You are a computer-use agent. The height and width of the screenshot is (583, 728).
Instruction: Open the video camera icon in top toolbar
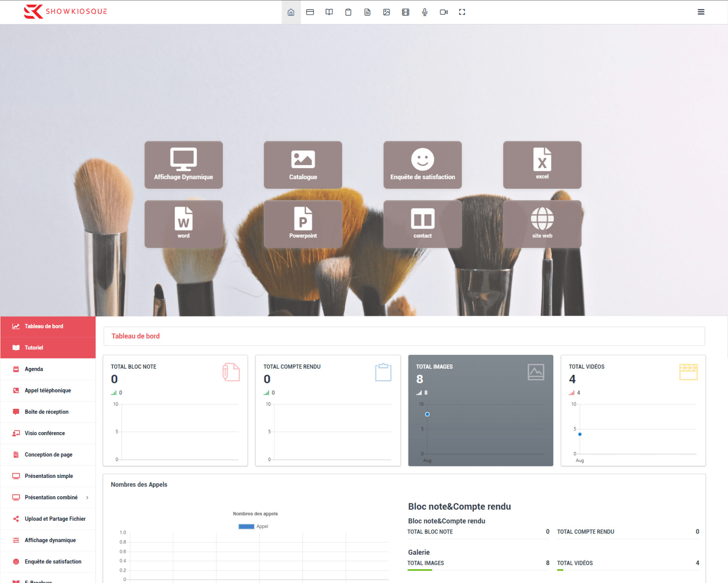pos(444,12)
